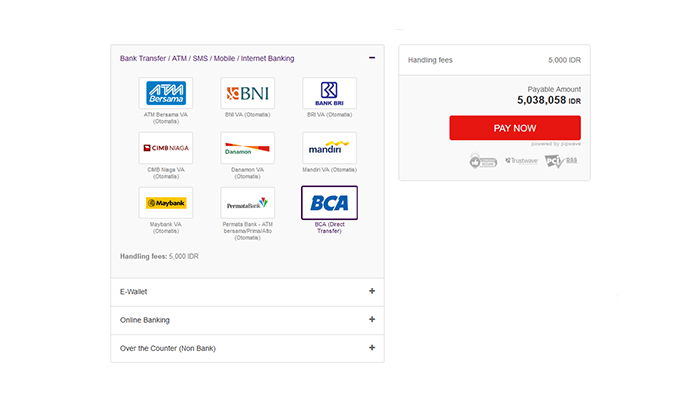
Task: Pick the CIMB Niaga VA logo
Action: [166, 148]
